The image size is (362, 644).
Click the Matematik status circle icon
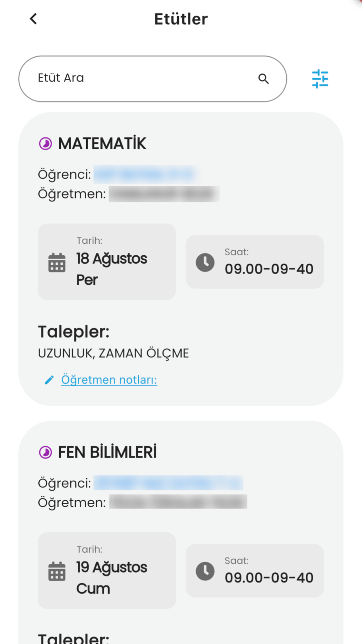click(45, 144)
